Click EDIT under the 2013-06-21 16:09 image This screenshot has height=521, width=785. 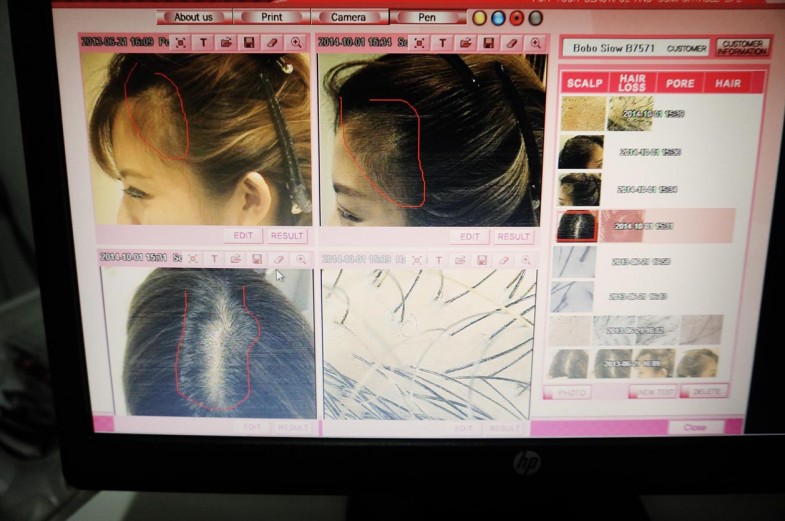tap(243, 235)
